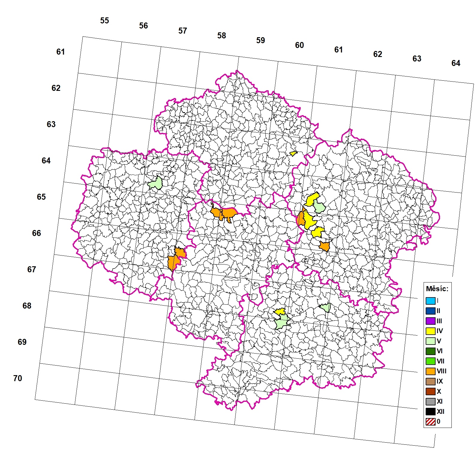This screenshot has width=476, height=466.
Task: Click grid column label 55
Action: 105,21
